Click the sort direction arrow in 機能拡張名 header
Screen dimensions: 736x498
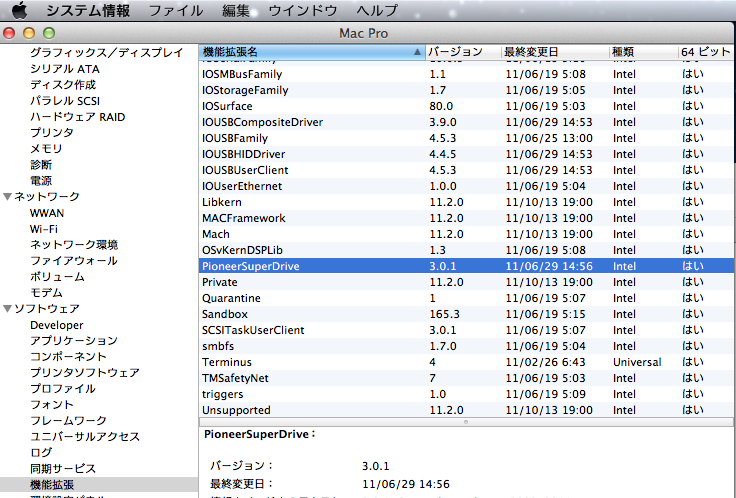[417, 52]
